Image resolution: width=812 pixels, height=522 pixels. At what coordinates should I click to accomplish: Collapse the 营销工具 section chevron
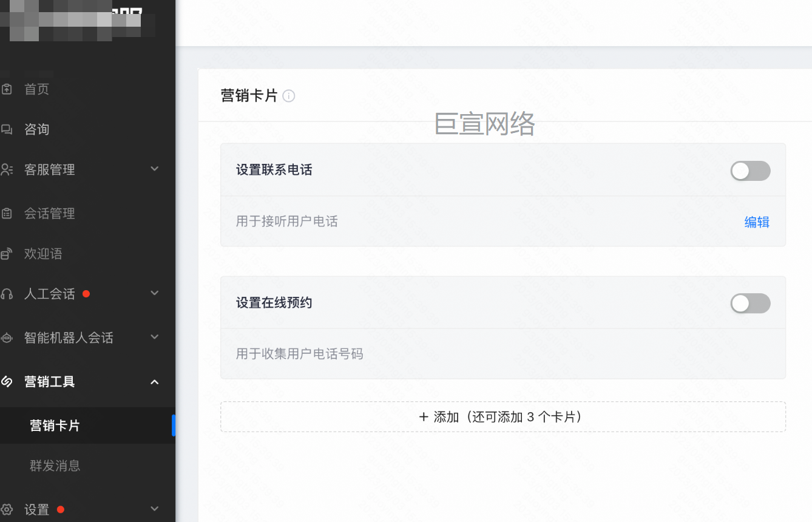pyautogui.click(x=155, y=382)
